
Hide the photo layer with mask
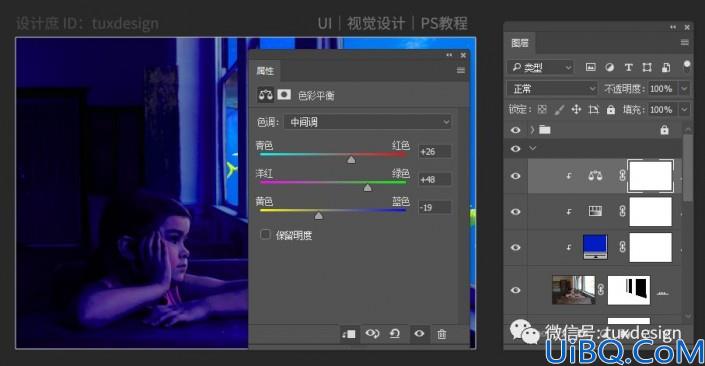[x=516, y=290]
